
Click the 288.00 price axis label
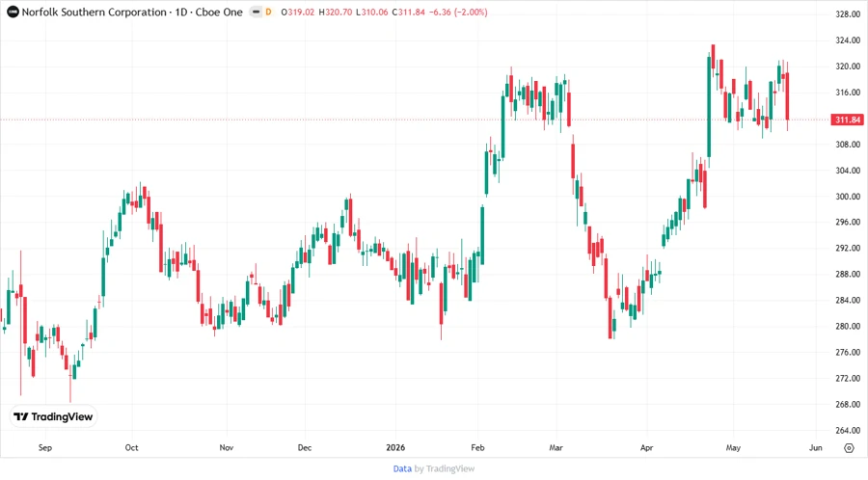point(848,275)
